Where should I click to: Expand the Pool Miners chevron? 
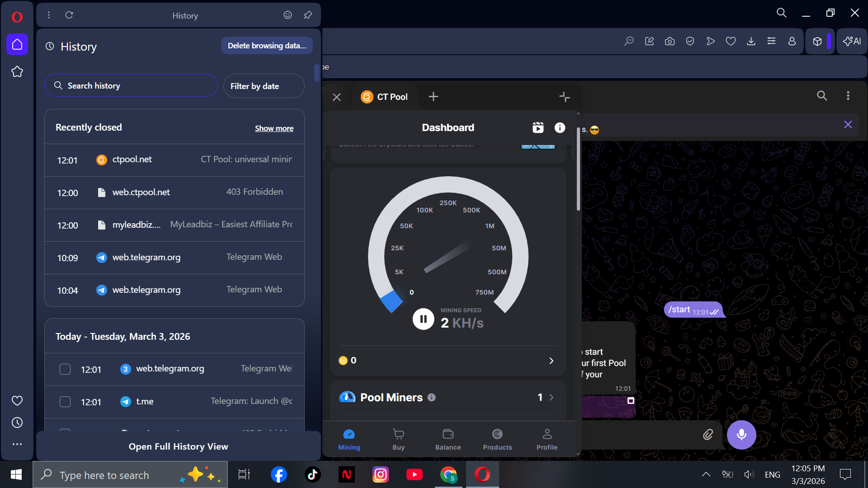click(551, 398)
